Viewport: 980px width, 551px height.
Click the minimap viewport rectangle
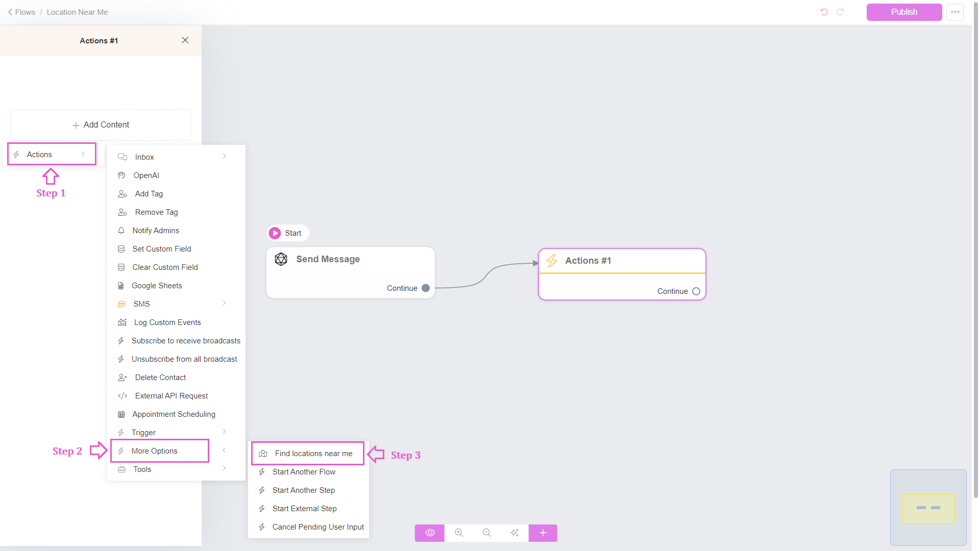928,509
